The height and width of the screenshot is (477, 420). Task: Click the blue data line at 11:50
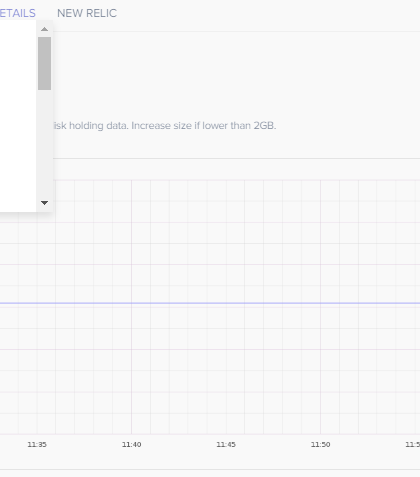click(x=320, y=303)
